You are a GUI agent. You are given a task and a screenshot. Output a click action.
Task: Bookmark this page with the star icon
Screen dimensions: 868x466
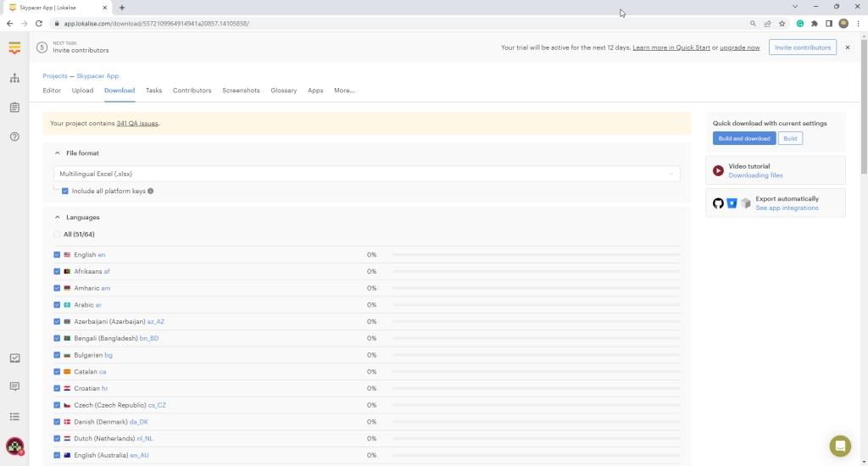tap(782, 23)
